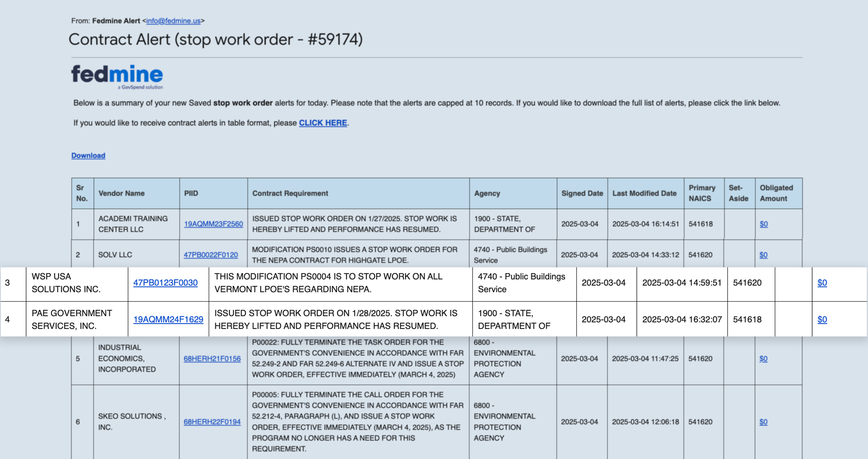This screenshot has width=868, height=459.
Task: Click the fedmine logo
Action: point(117,76)
